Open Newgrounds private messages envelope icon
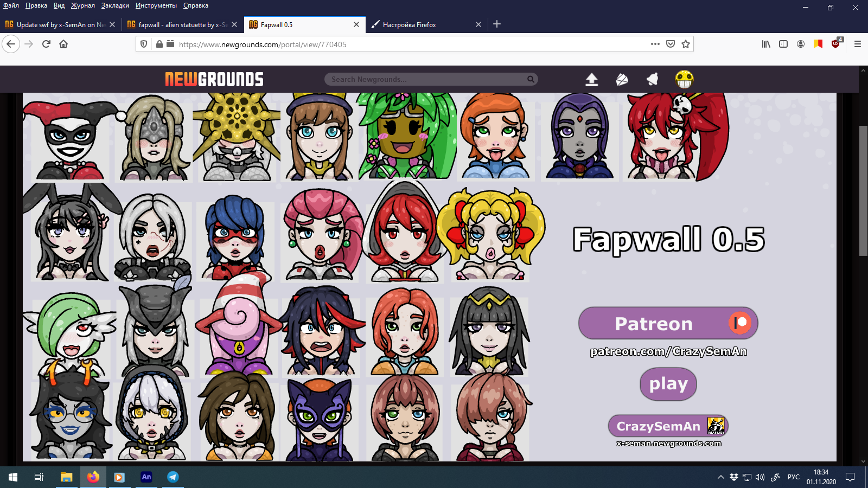 [622, 80]
